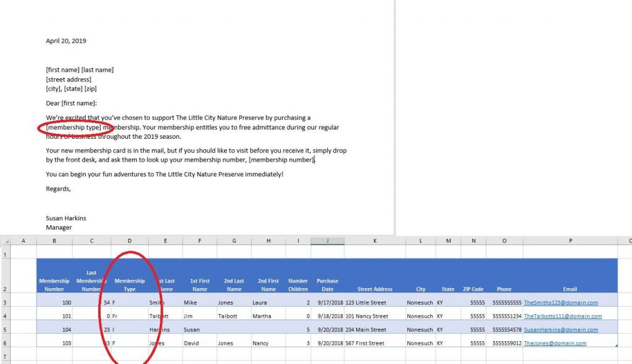The image size is (632, 364).
Task: Select row 6 by clicking its row number
Action: tap(6, 342)
